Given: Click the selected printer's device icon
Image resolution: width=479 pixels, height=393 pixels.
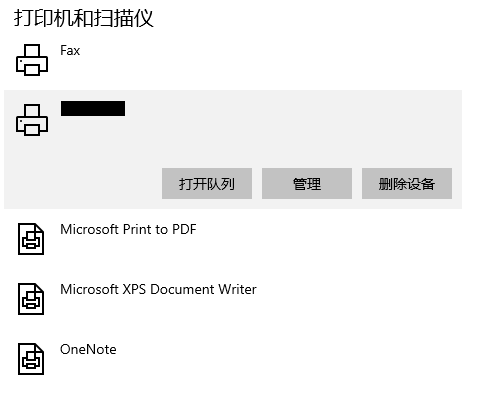Looking at the screenshot, I should click(32, 120).
